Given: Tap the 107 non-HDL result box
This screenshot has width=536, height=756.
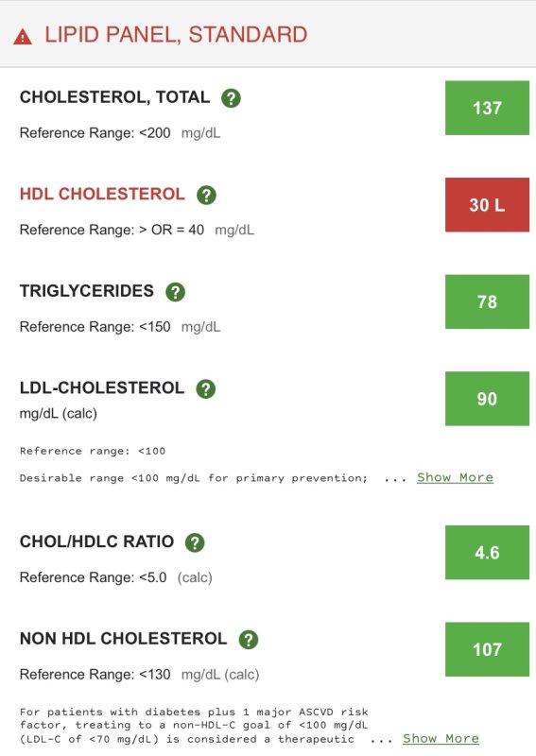Looking at the screenshot, I should tap(487, 649).
